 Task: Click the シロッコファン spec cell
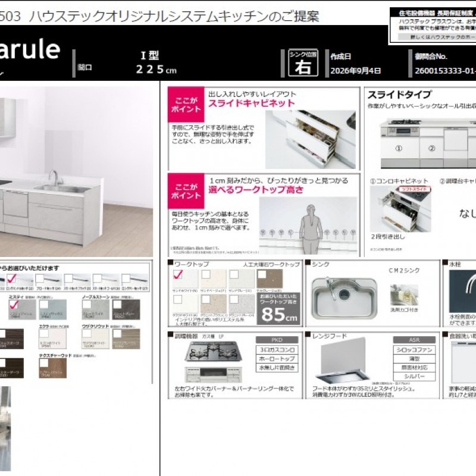click(x=414, y=350)
